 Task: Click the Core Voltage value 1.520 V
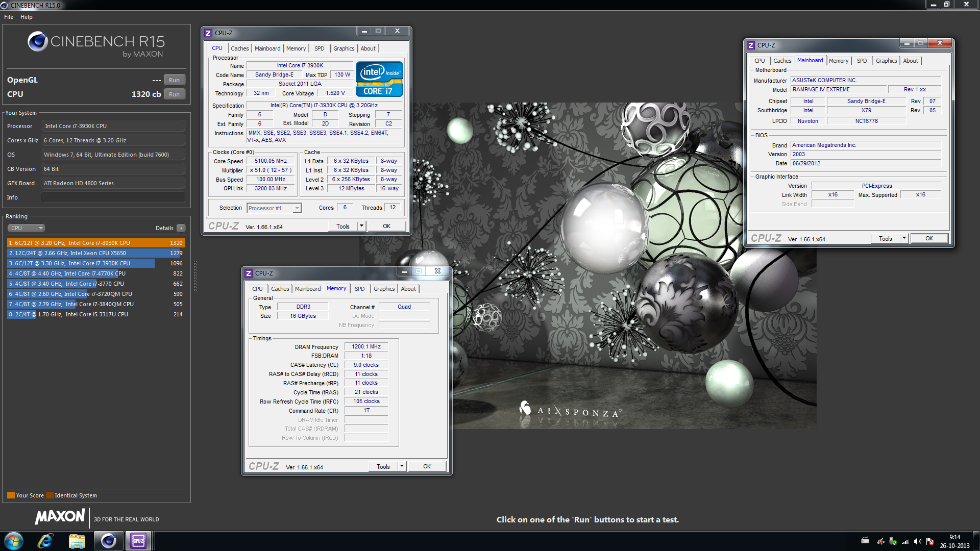pos(335,93)
